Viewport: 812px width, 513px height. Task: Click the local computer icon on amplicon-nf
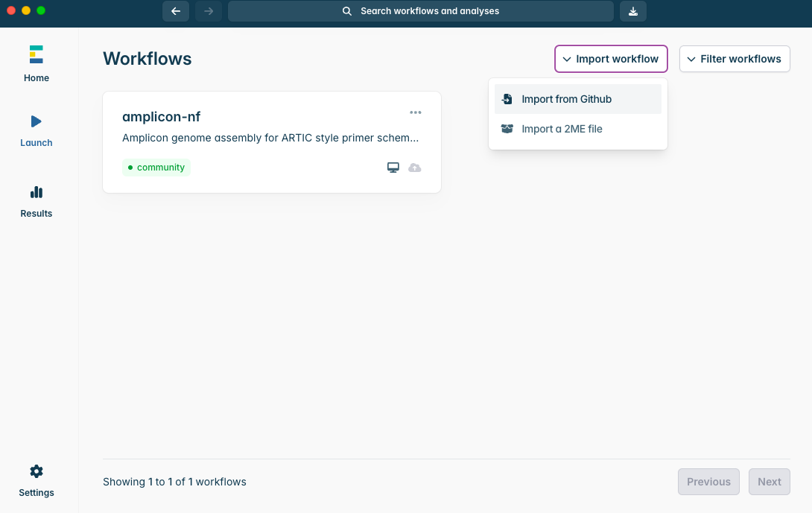pos(393,168)
